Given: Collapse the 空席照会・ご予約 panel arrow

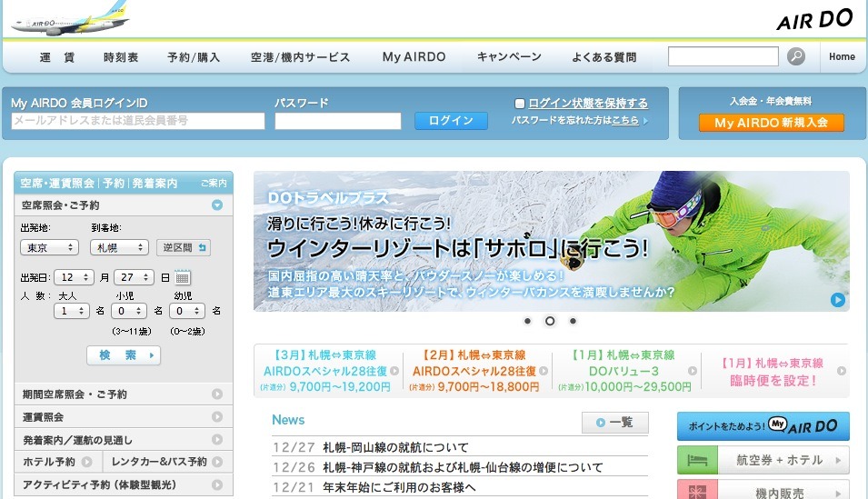Looking at the screenshot, I should pyautogui.click(x=217, y=205).
